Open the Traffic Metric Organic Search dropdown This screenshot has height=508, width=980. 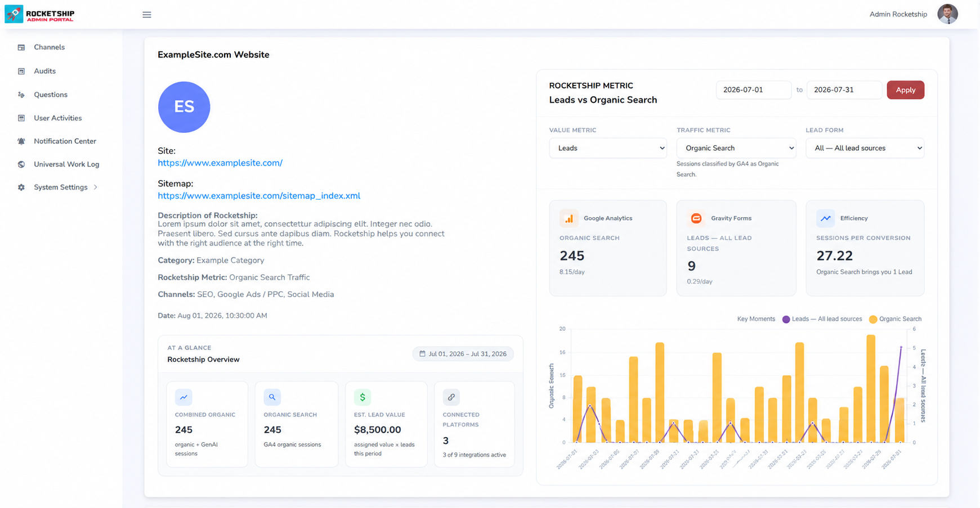click(x=736, y=148)
